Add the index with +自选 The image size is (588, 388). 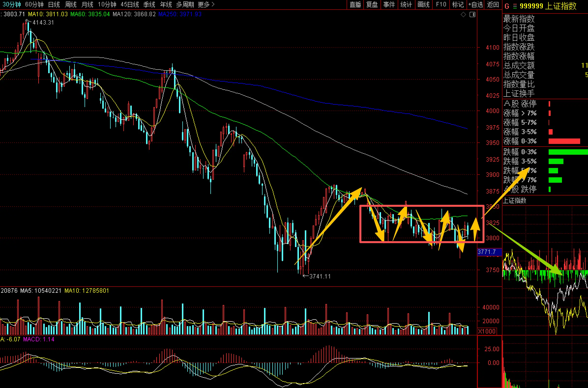coord(475,4)
